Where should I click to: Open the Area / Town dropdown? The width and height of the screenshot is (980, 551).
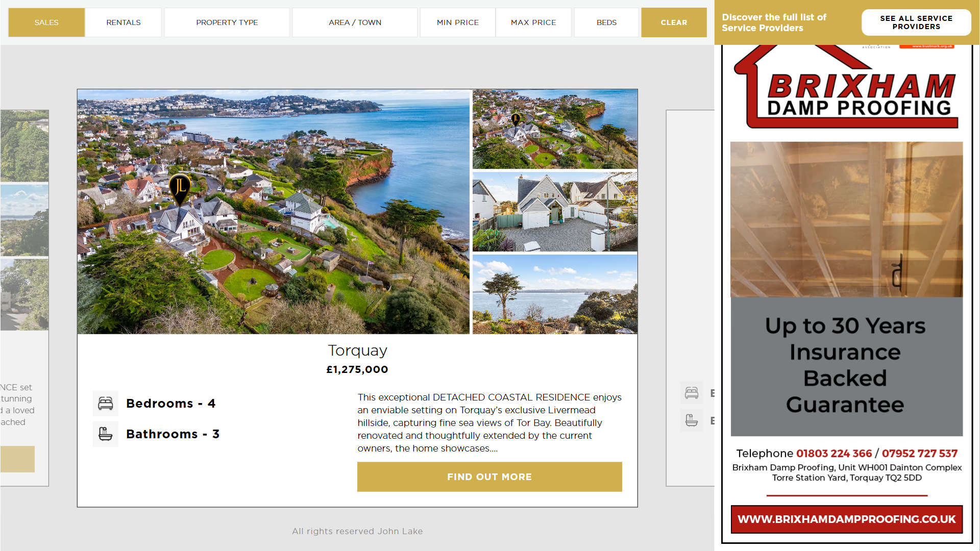click(x=355, y=22)
